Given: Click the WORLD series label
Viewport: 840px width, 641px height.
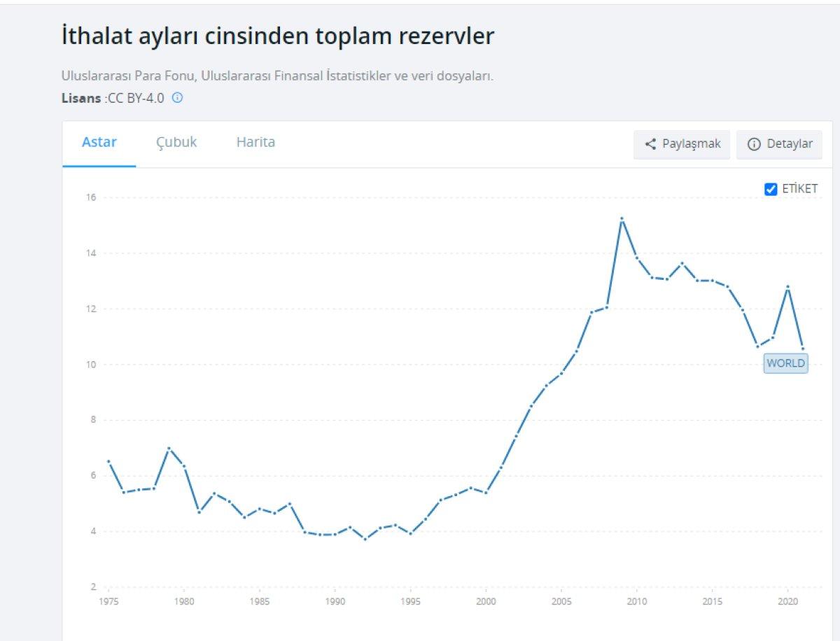Looking at the screenshot, I should (785, 363).
